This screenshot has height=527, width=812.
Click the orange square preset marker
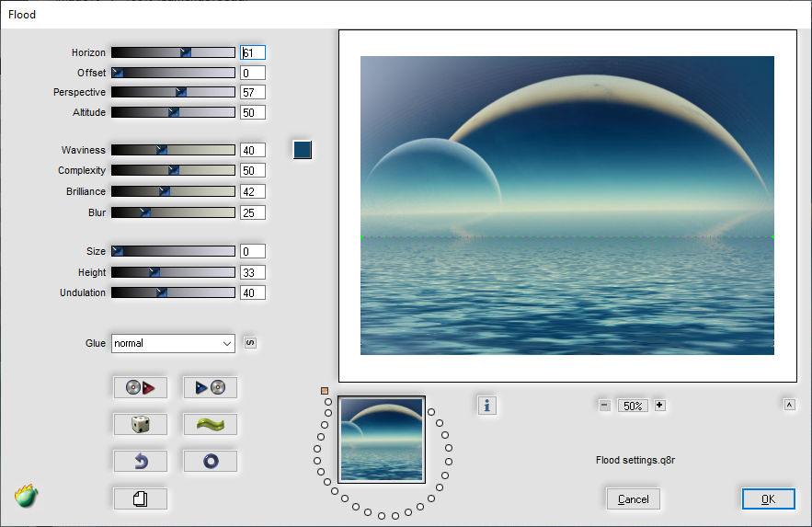pyautogui.click(x=325, y=391)
